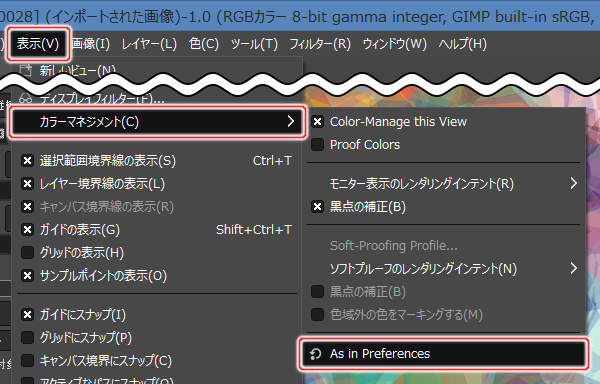Click the 新しいビュー menu item icon

point(26,70)
